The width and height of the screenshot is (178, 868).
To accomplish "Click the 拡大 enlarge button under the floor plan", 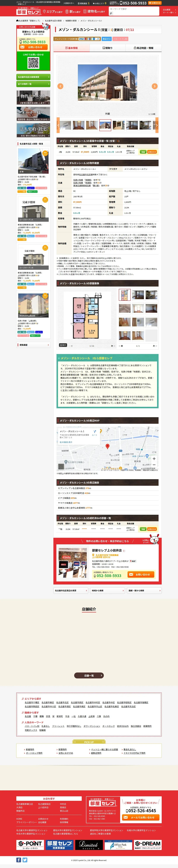I will [x=63, y=345].
